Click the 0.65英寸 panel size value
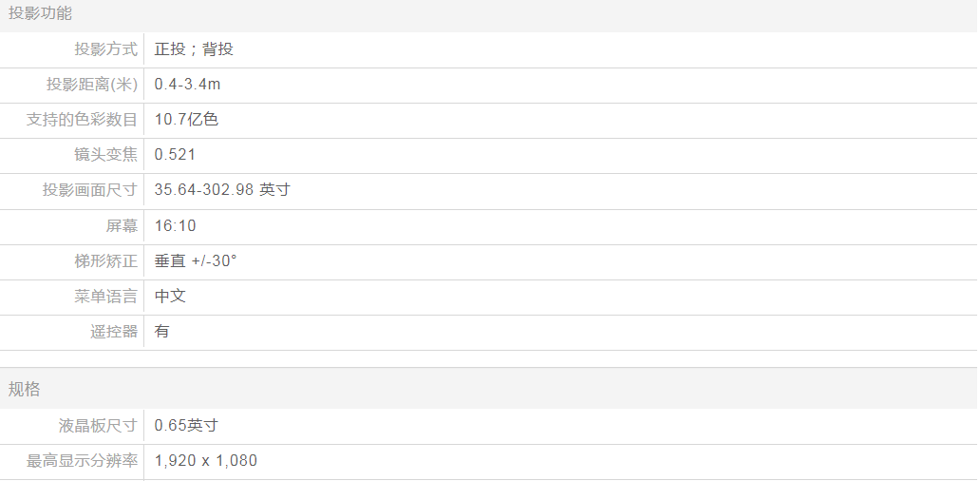The height and width of the screenshot is (481, 980). 186,426
